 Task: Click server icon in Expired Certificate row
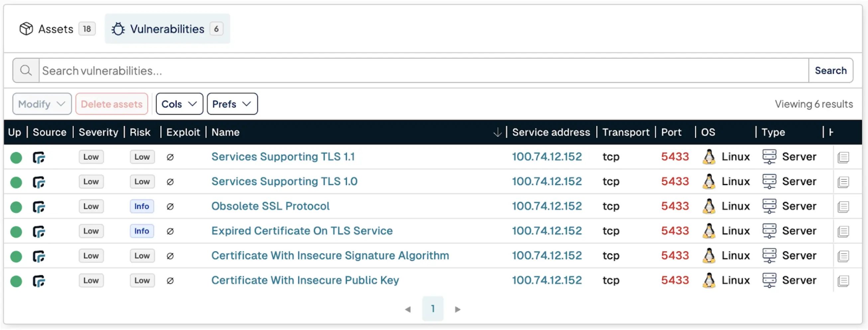tap(769, 231)
